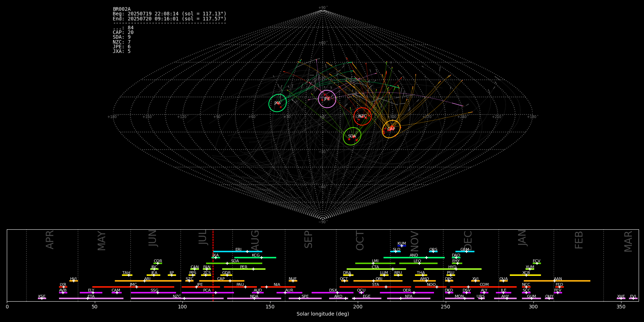Click the XHE shower marker in timeline
Screen dimensions: 644x322
[x=621, y=298]
